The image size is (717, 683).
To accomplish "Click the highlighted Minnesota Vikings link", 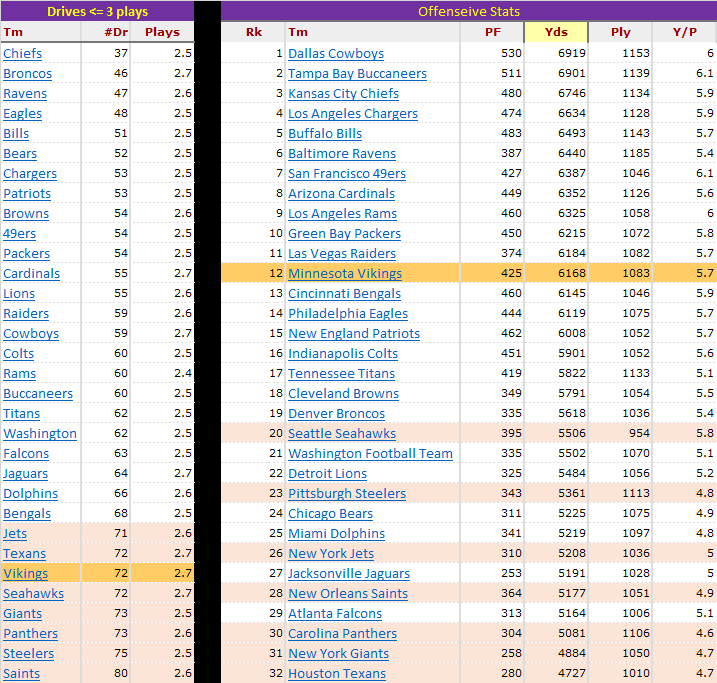I will (345, 274).
